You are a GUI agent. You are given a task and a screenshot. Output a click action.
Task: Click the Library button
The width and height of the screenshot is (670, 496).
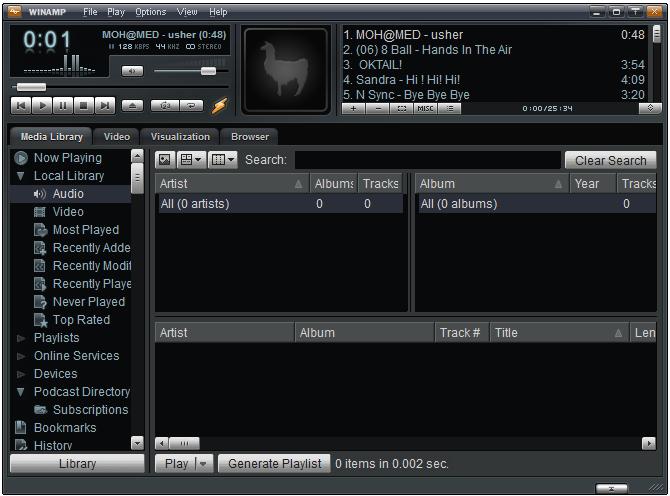tap(77, 464)
